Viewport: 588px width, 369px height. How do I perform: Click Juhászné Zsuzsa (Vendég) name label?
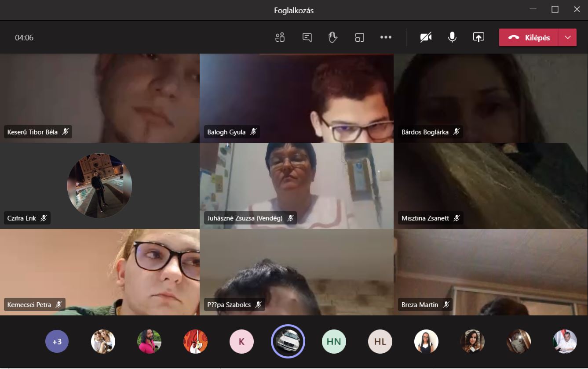pos(245,218)
